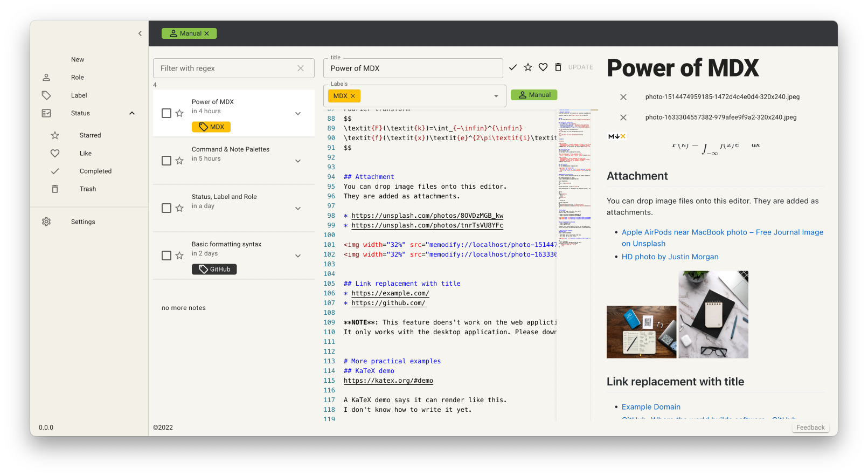
Task: Click the GitHub label tag on note
Action: [x=214, y=269]
